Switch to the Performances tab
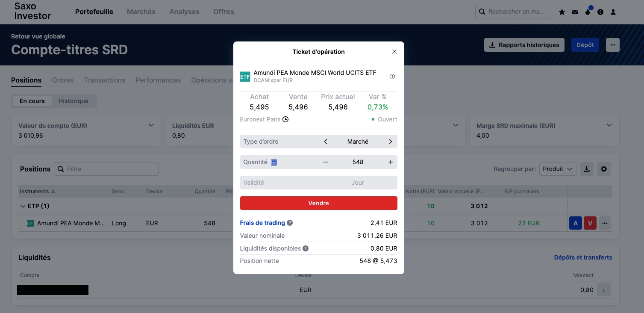 [x=158, y=80]
